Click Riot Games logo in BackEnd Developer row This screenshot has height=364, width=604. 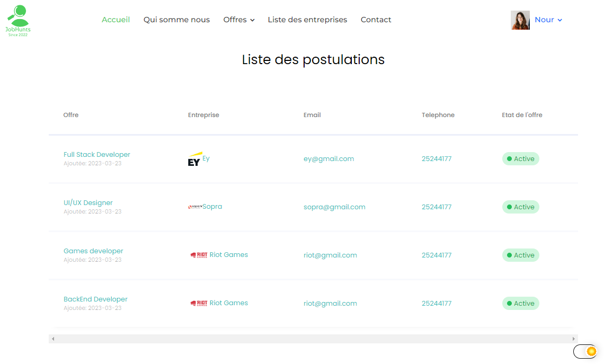pyautogui.click(x=199, y=303)
